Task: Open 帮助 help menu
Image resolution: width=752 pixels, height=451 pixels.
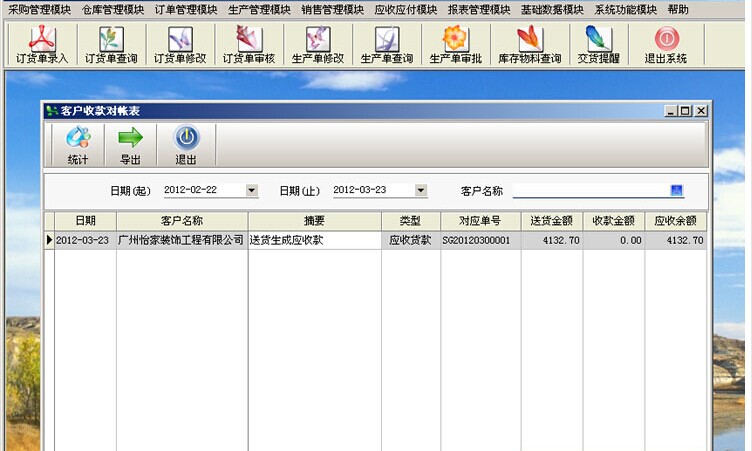Action: point(678,10)
